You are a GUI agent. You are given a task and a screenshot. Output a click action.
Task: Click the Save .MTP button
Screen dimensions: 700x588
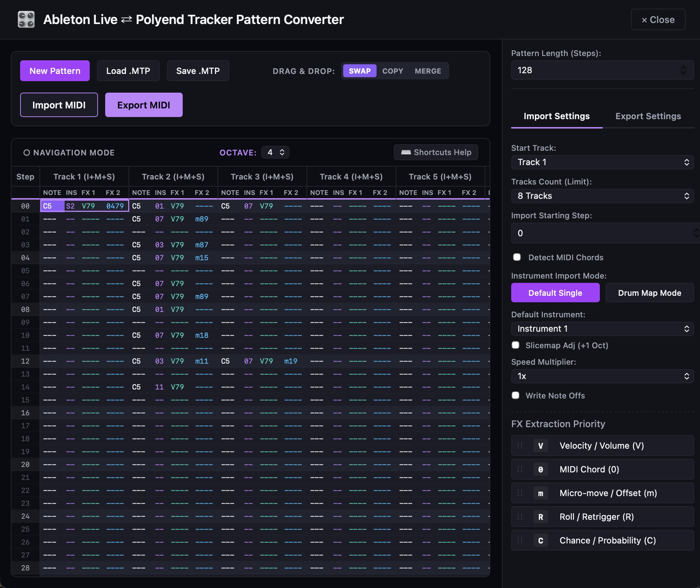(198, 71)
